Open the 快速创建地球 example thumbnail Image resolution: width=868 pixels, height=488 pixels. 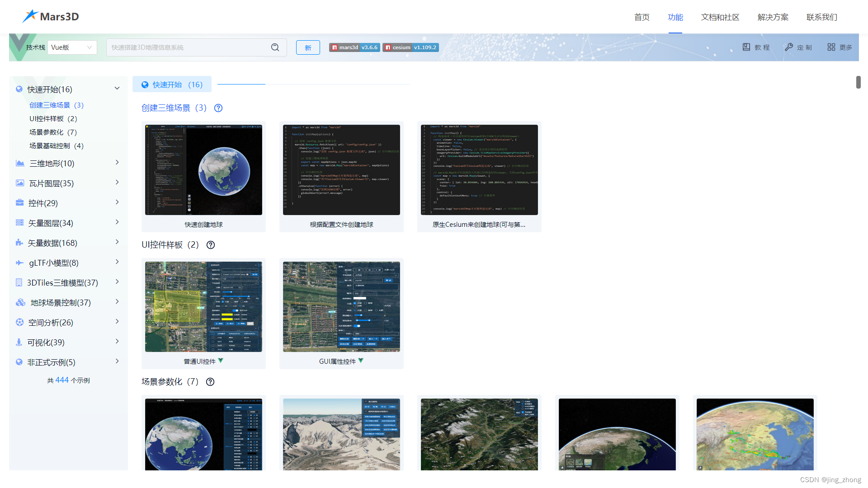tap(203, 170)
